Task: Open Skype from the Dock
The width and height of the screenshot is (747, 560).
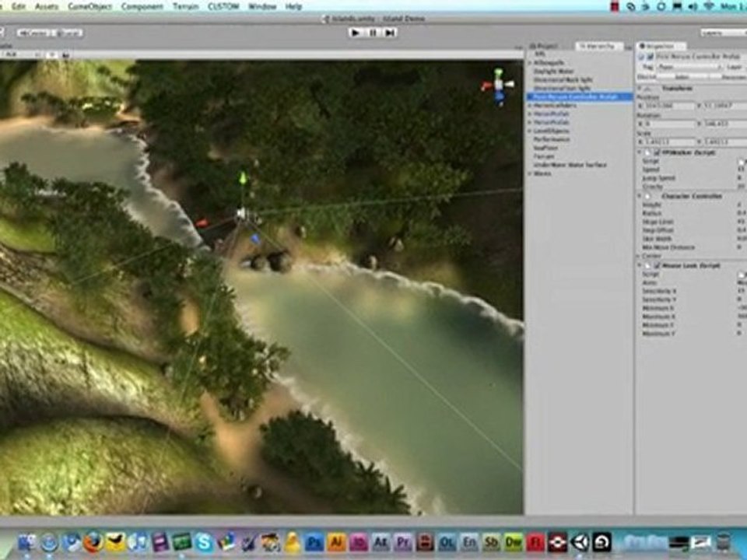Action: [x=205, y=542]
